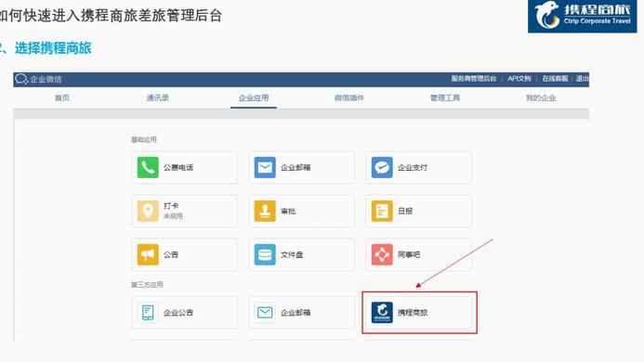This screenshot has height=362, width=644.
Task: Click the 企业支付 label text
Action: 413,167
